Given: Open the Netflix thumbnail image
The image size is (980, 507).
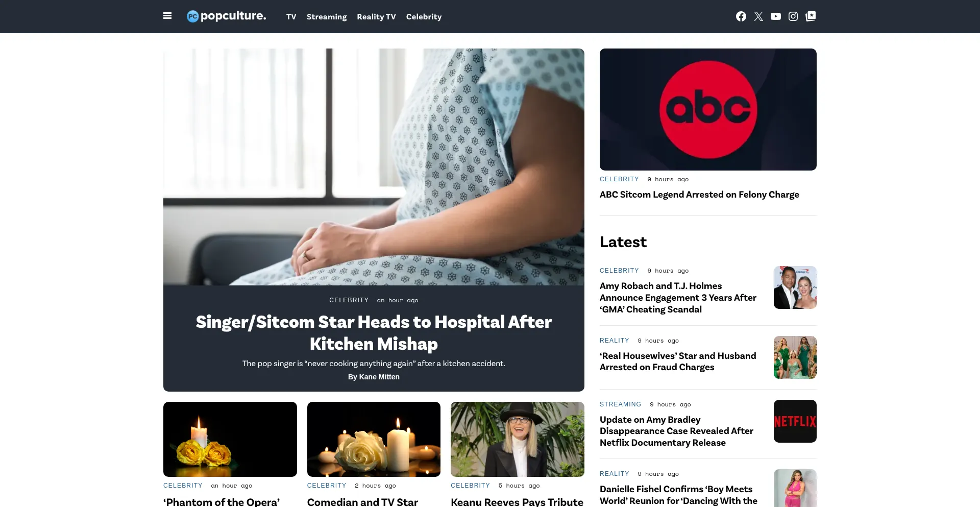Looking at the screenshot, I should (795, 421).
